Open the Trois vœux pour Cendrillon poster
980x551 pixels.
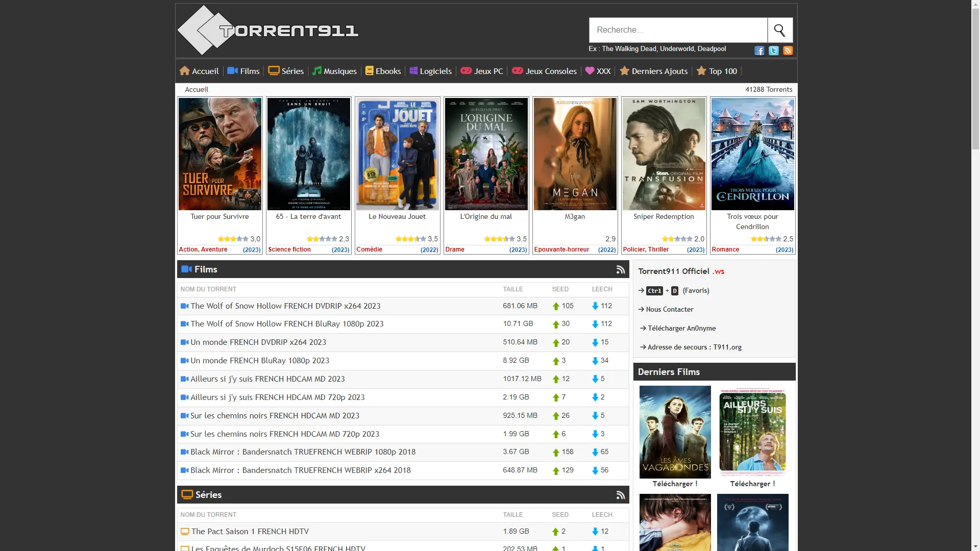[753, 154]
